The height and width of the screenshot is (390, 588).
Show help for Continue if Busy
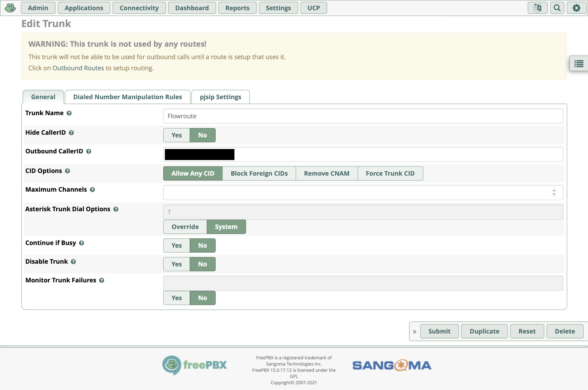coord(81,243)
